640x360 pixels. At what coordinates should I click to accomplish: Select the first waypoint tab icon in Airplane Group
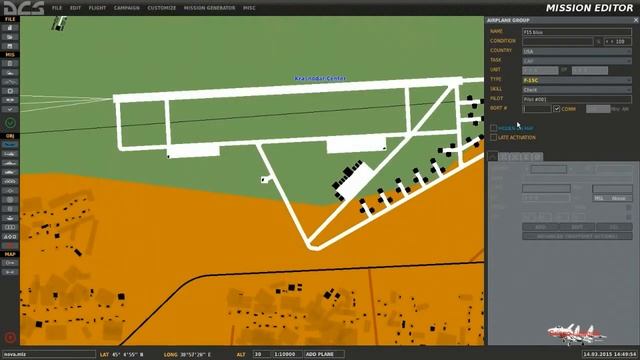493,156
